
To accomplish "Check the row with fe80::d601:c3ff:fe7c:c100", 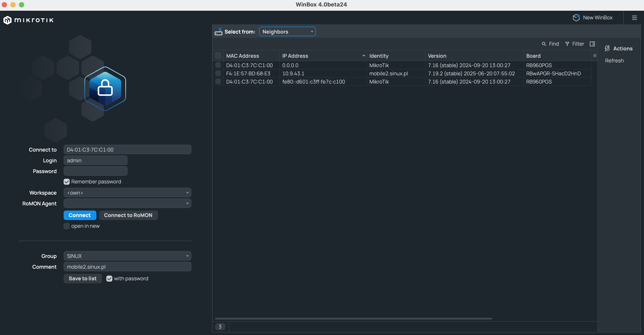I will coord(218,82).
